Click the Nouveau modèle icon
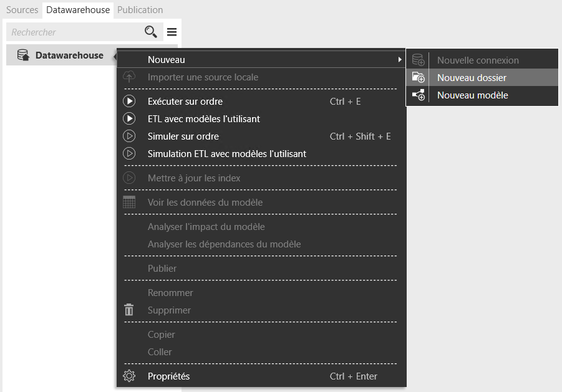Image resolution: width=562 pixels, height=392 pixels. [419, 95]
